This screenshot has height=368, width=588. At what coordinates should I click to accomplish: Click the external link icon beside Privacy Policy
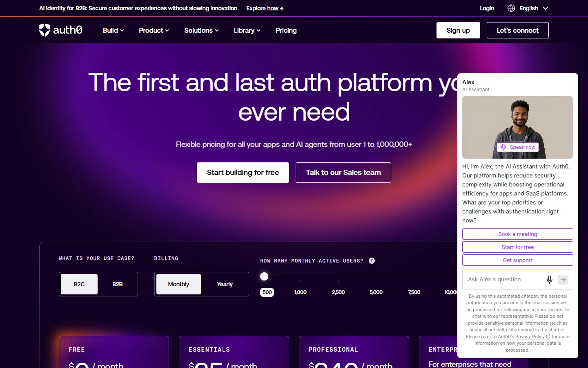548,337
